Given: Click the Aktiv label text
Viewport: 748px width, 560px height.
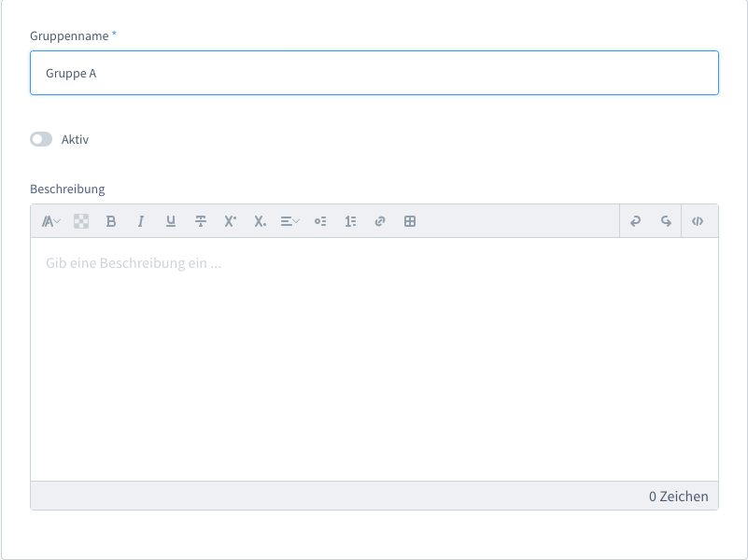Looking at the screenshot, I should 75,139.
